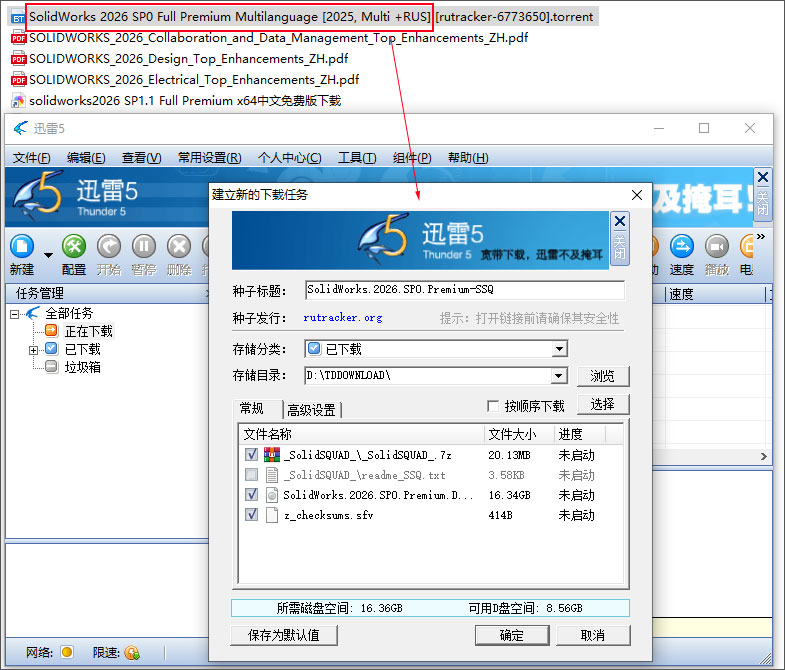
Task: Click the 速度 column header in main window
Action: point(714,294)
